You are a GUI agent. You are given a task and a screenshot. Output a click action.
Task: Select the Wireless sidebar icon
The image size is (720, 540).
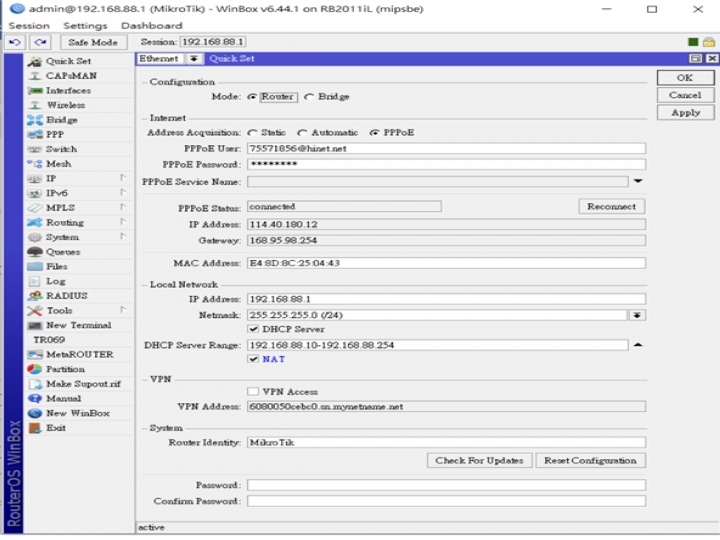pos(34,105)
